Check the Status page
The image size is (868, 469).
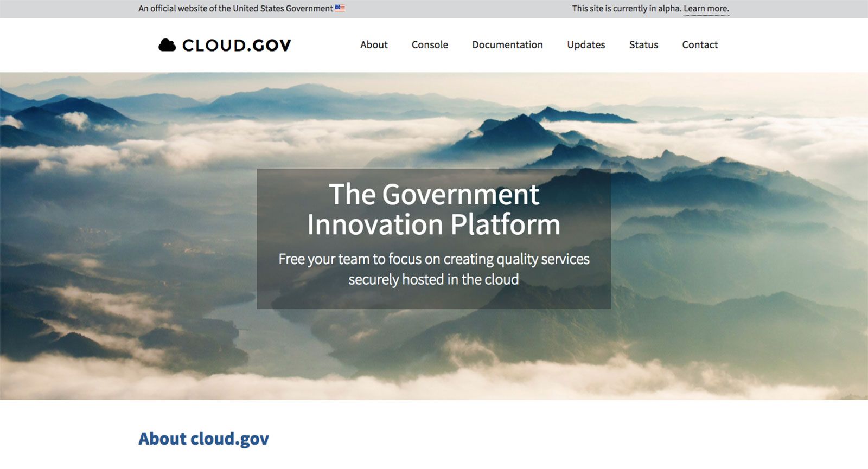(x=643, y=45)
